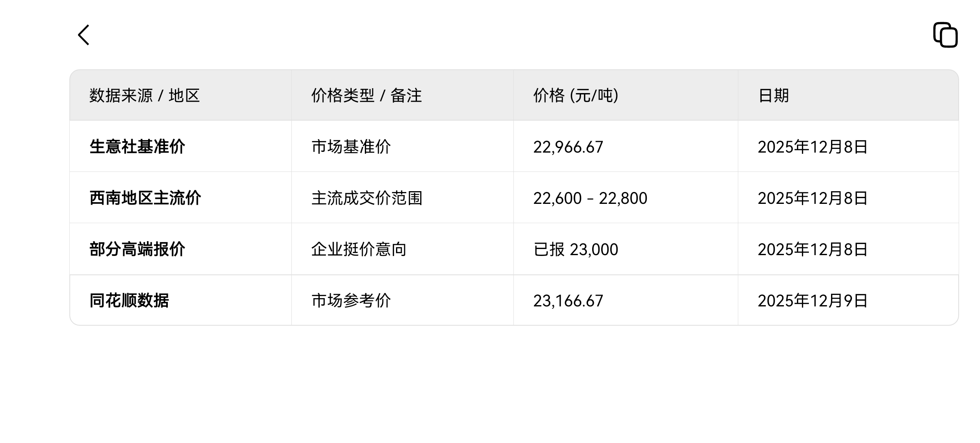Select the 已报 23,000 price cell

pos(576,249)
